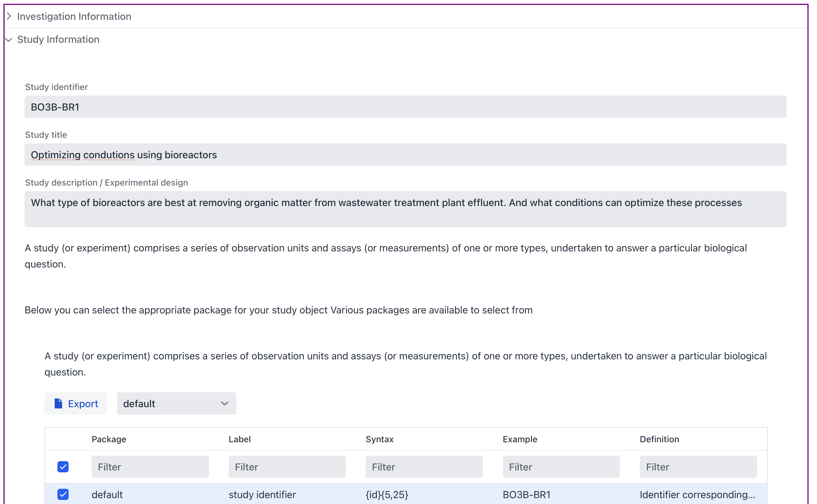Click the Export file icon
This screenshot has height=504, width=817.
point(58,404)
